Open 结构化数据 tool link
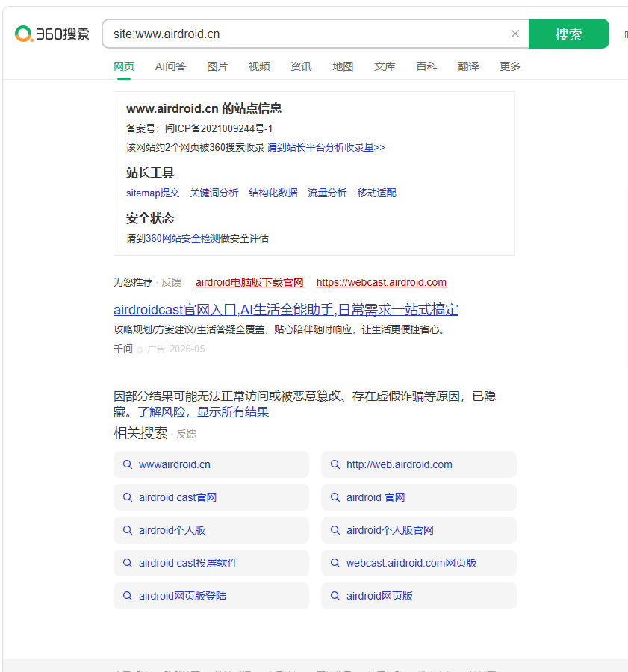Screen dimensions: 628x672 coord(273,193)
